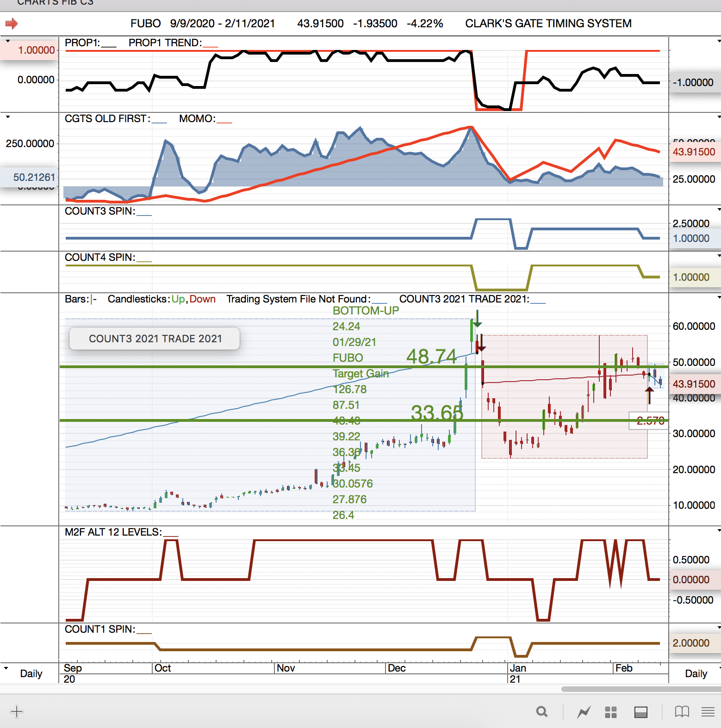This screenshot has width=721, height=728.
Task: Expand PROP1 panel right corner triangle
Action: coord(719,41)
